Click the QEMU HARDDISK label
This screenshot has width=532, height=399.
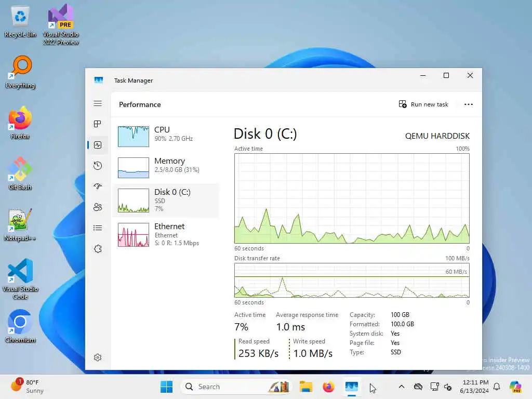click(437, 136)
